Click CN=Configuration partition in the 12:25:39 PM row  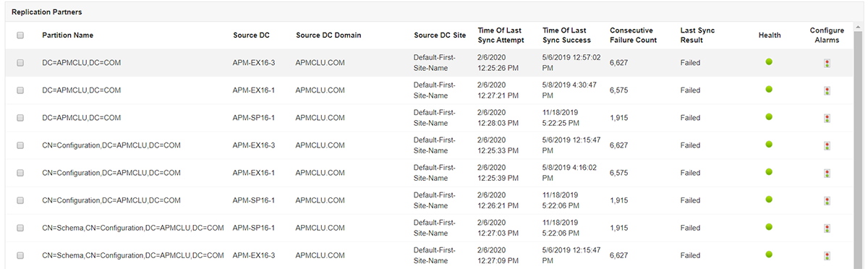(111, 173)
